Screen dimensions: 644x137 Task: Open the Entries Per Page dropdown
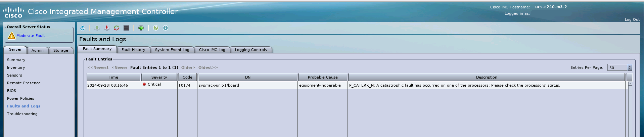pyautogui.click(x=630, y=67)
